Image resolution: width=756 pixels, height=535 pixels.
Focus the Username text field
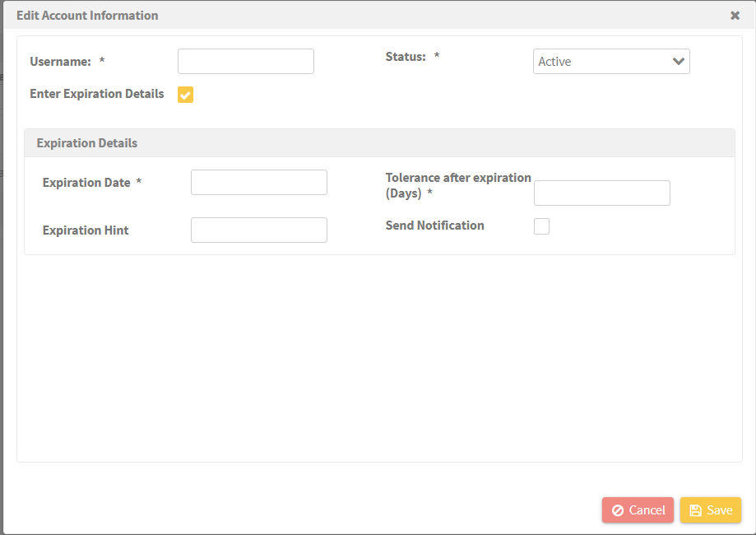246,61
